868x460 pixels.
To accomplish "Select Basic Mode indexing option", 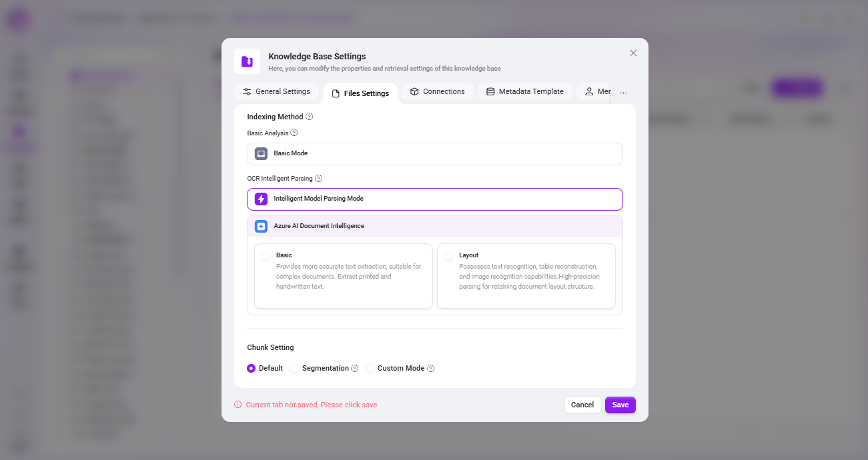I will tap(435, 153).
